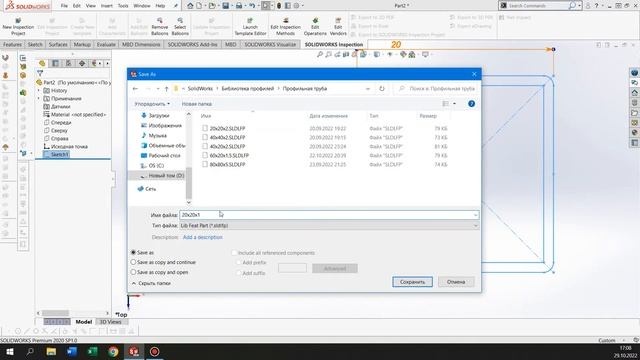This screenshot has height=360, width=640.
Task: Open Edit Inspection Methods
Action: 285,27
